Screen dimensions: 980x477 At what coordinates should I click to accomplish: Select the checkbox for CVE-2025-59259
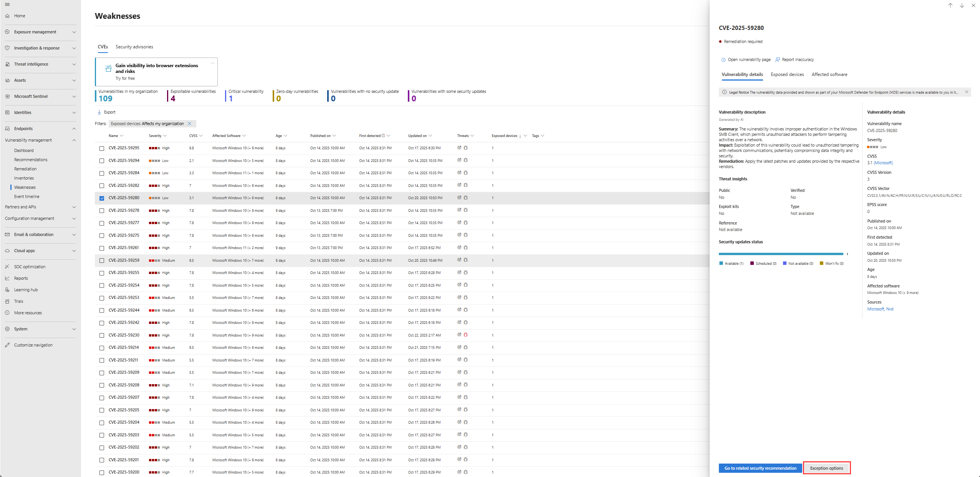[102, 261]
